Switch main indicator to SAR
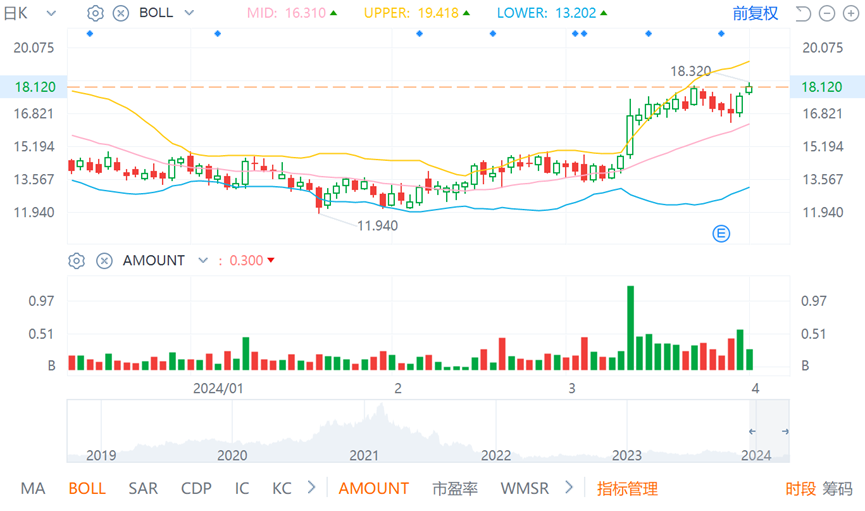 pos(143,488)
